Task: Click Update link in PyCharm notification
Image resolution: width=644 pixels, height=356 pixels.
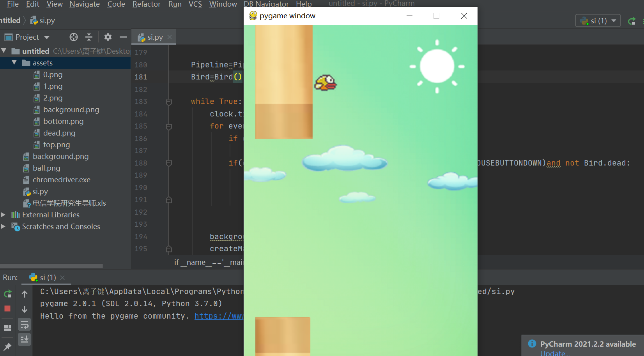Action: [x=554, y=353]
